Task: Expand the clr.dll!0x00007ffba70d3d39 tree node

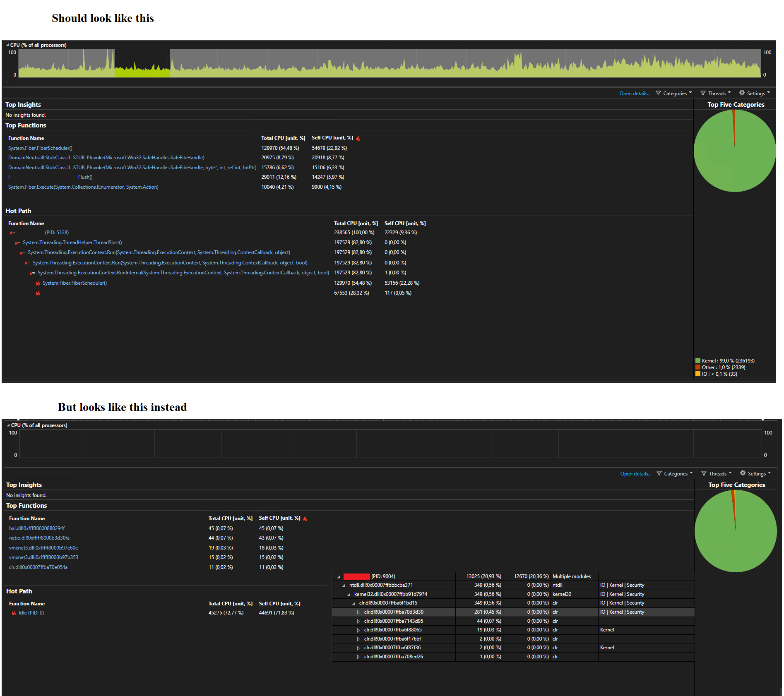Action: [358, 612]
